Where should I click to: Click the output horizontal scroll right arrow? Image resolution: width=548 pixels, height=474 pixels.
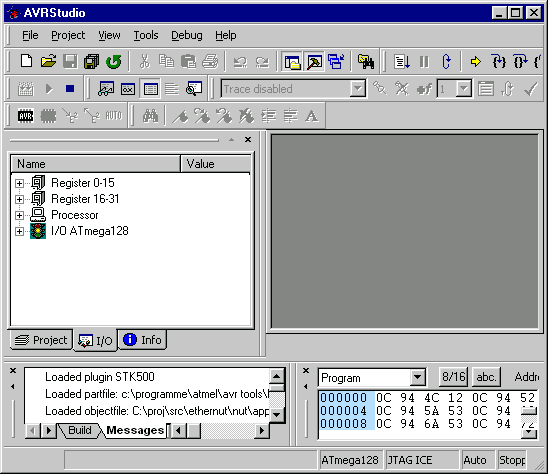click(x=262, y=430)
